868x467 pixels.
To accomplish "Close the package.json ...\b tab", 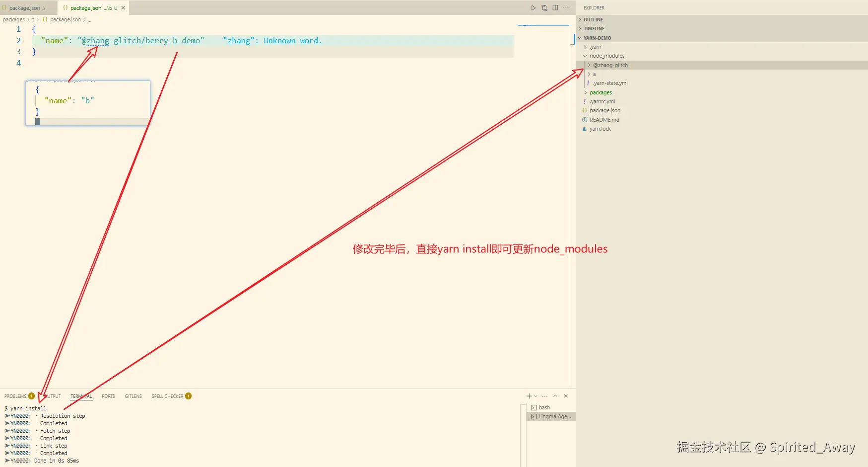I will pos(123,8).
